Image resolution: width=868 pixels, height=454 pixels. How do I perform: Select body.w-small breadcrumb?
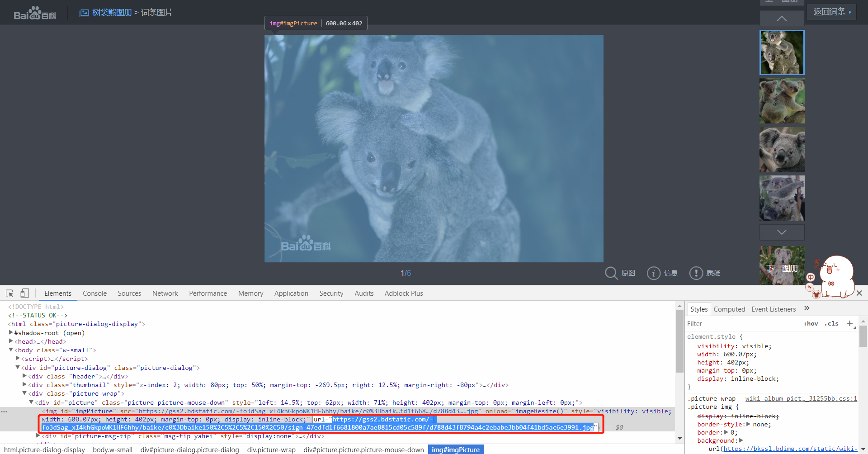click(113, 450)
